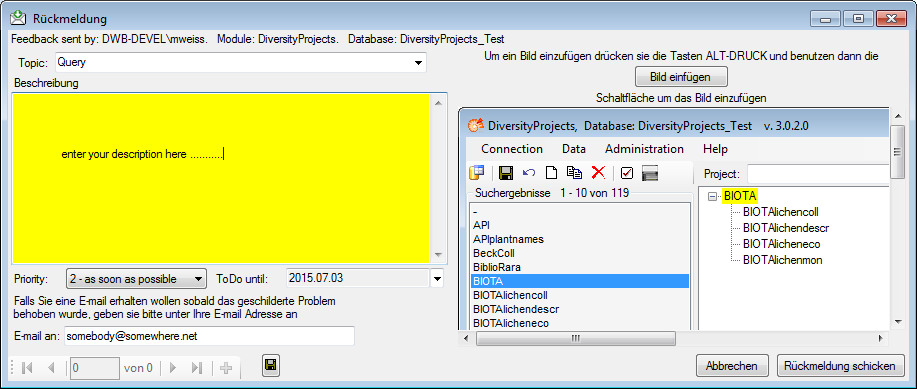Click the blue undo arrow icon
The width and height of the screenshot is (917, 389).
pos(529,173)
